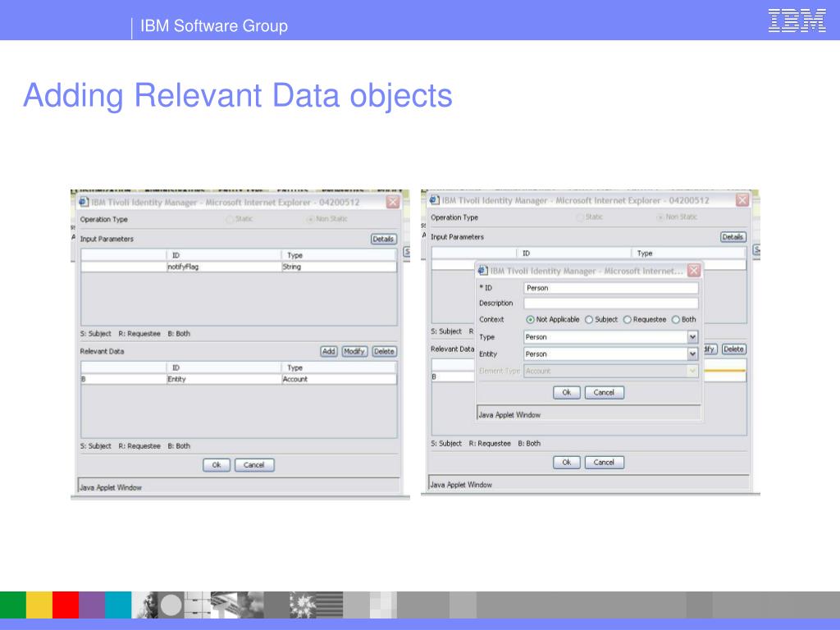This screenshot has width=840, height=630.
Task: Choose the Subject context radio button
Action: coord(589,320)
